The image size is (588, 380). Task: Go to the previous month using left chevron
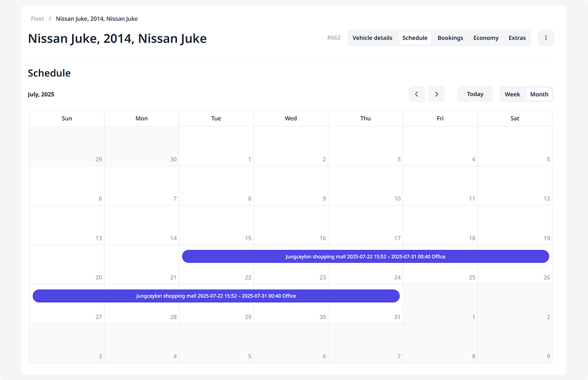point(417,94)
